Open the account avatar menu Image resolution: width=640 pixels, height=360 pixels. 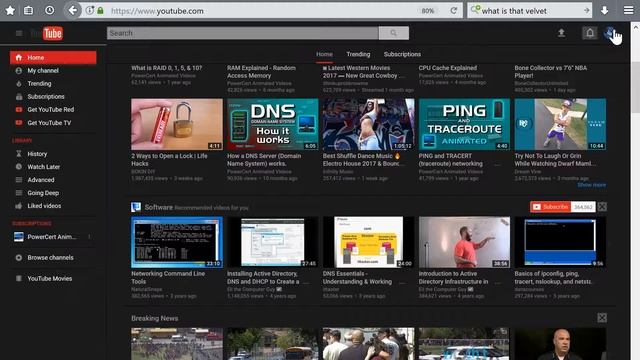click(610, 33)
